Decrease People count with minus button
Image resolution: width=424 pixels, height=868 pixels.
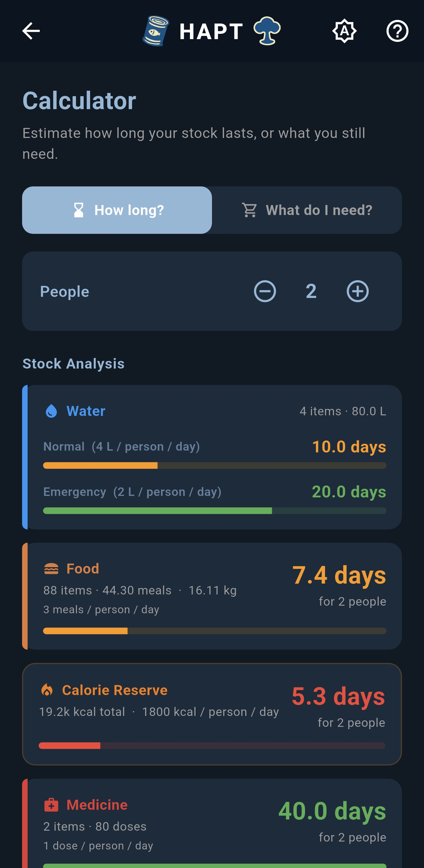point(265,291)
